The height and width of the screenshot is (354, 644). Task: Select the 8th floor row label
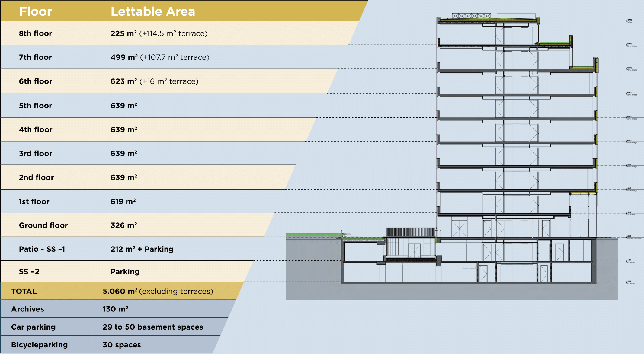click(x=35, y=33)
